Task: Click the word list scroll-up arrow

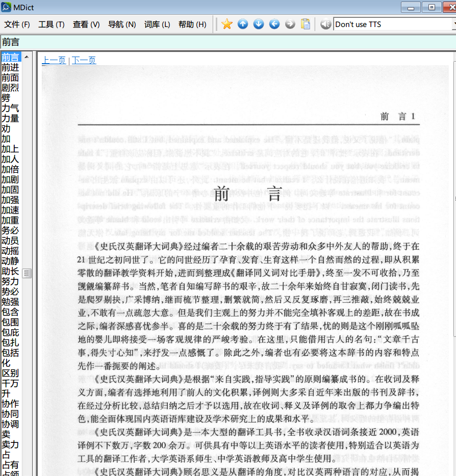Action: pyautogui.click(x=27, y=57)
